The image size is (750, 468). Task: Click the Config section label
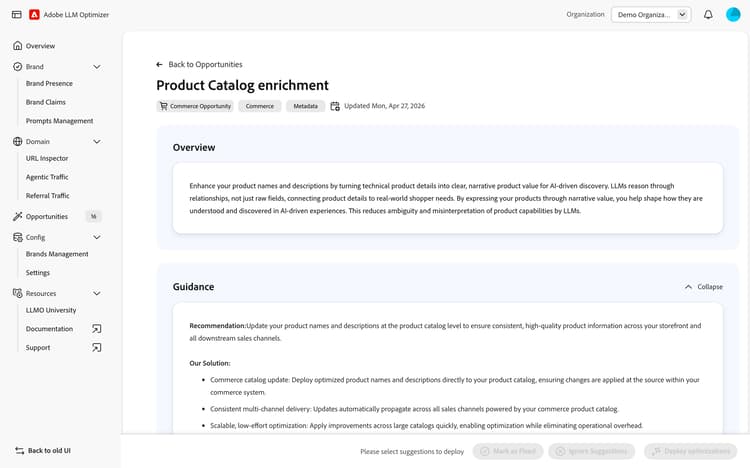click(x=35, y=237)
